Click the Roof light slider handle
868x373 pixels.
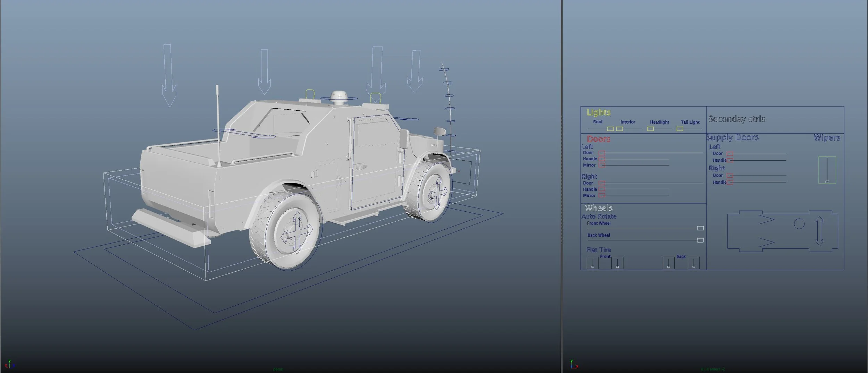click(x=610, y=129)
